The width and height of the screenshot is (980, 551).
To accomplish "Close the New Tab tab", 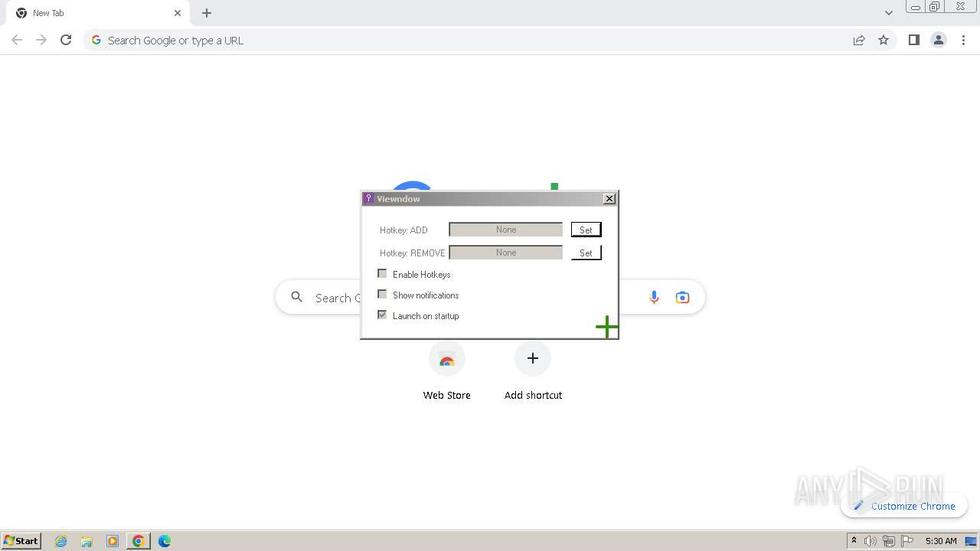I will [178, 13].
